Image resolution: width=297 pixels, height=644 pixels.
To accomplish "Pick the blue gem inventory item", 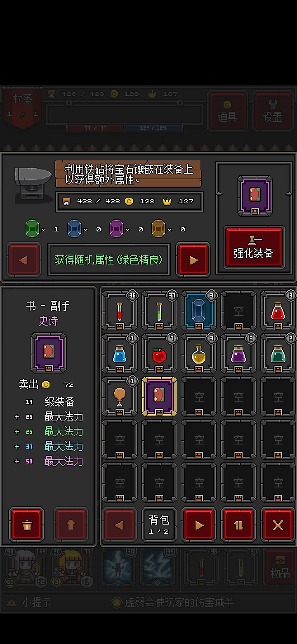I will pyautogui.click(x=199, y=311).
